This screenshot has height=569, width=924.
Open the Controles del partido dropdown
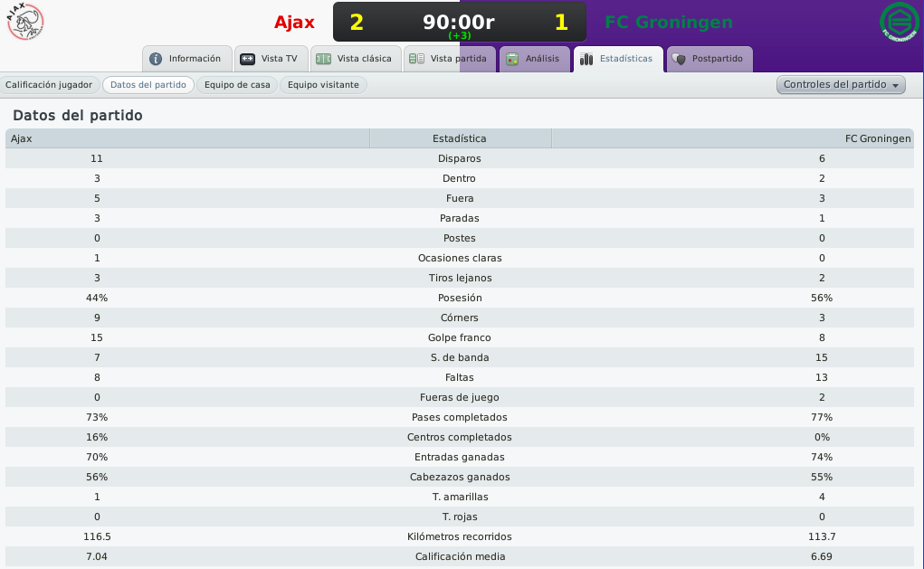point(841,85)
